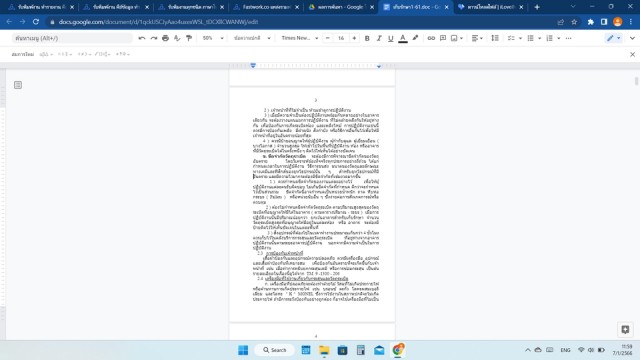Image resolution: width=640 pixels, height=360 pixels.
Task: Open the text color picker
Action: coord(403,38)
